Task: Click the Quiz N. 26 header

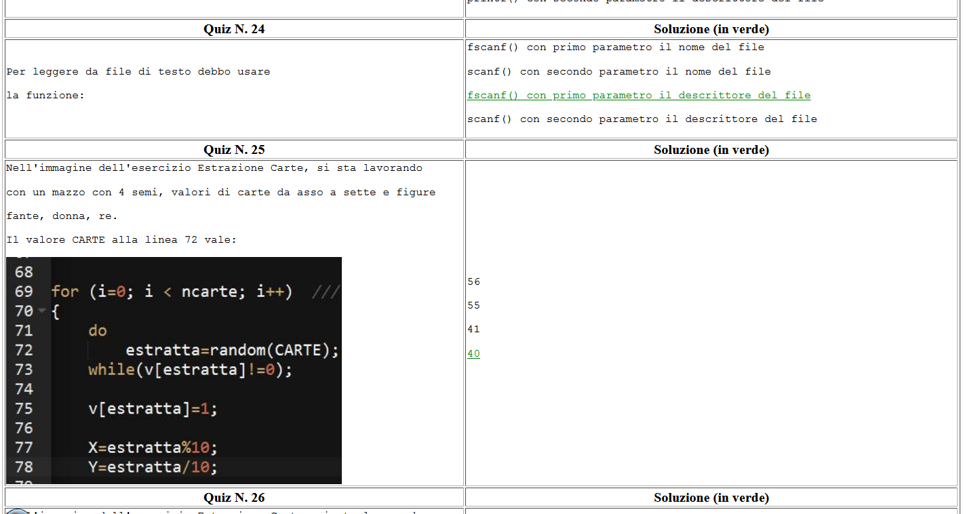Action: [234, 498]
